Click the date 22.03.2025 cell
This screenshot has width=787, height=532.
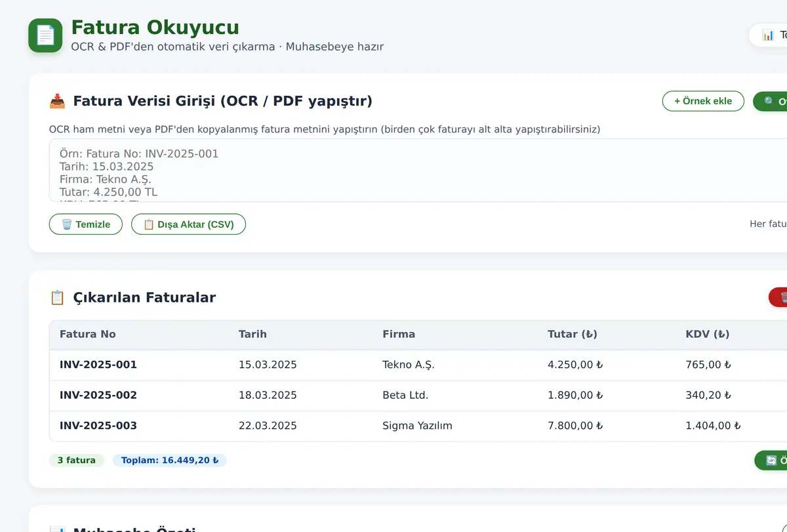tap(268, 426)
